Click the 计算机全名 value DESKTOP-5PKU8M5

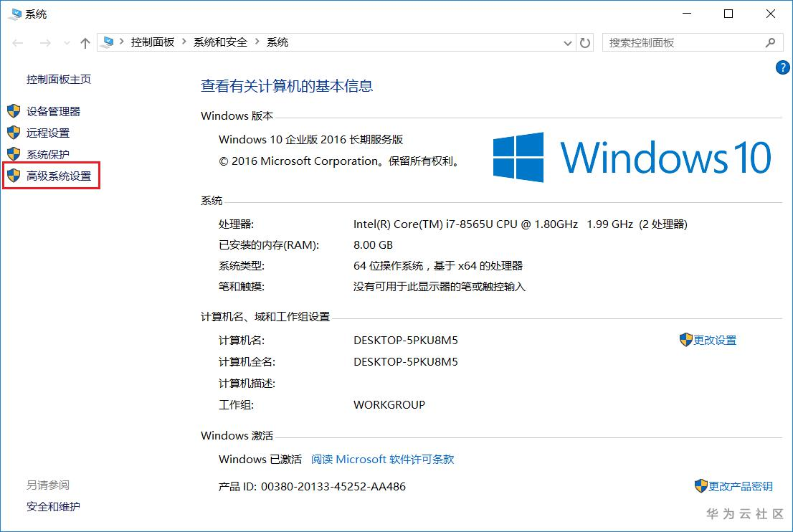[x=406, y=361]
